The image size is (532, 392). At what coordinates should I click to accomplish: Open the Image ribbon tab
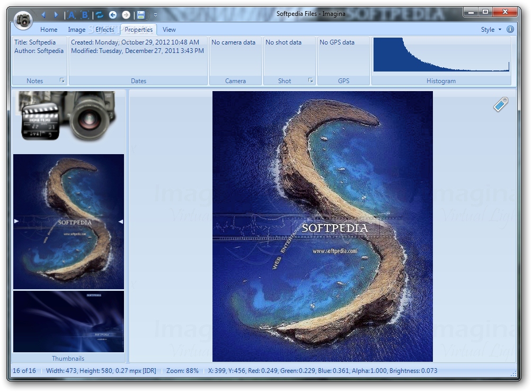77,30
